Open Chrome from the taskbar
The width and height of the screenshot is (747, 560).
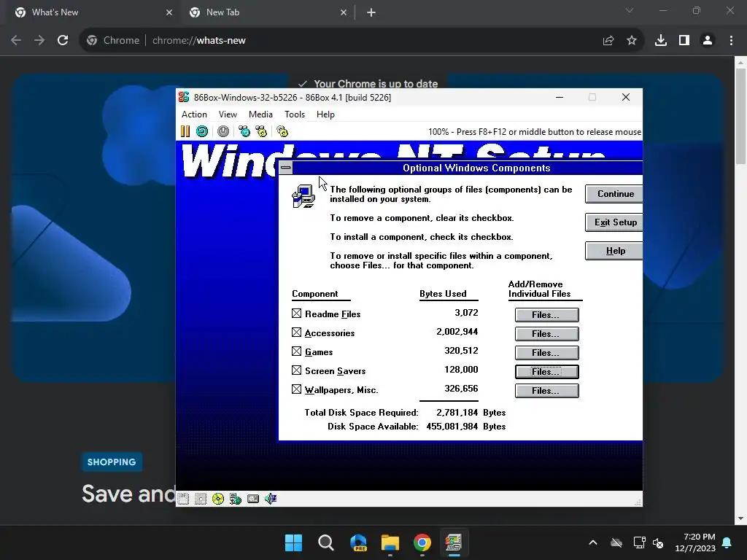[x=422, y=542]
